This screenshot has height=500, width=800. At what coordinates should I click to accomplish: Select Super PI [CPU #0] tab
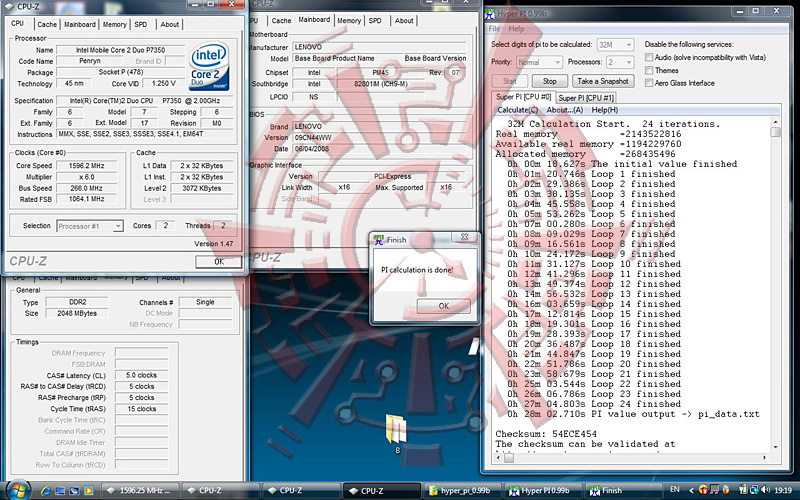[x=523, y=96]
